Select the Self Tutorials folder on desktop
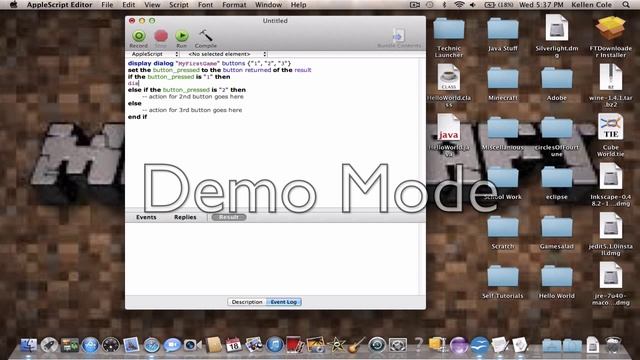This screenshot has width=640, height=360. (502, 282)
